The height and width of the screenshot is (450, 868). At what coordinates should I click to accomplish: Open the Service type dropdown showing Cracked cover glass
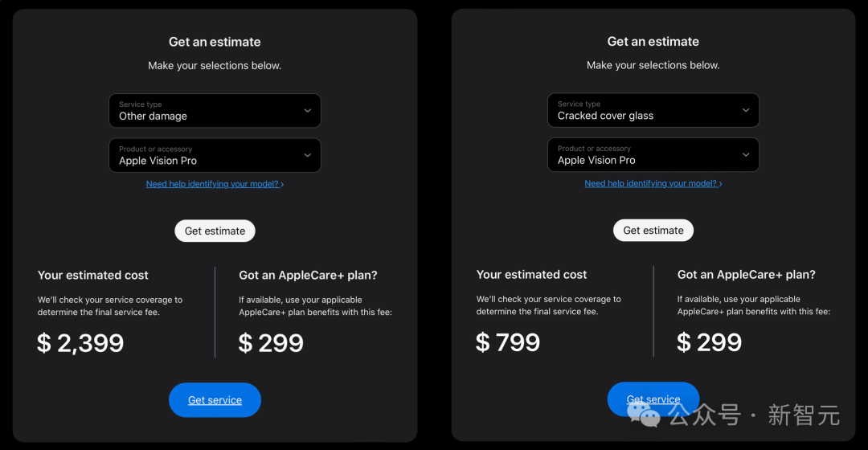pyautogui.click(x=653, y=110)
